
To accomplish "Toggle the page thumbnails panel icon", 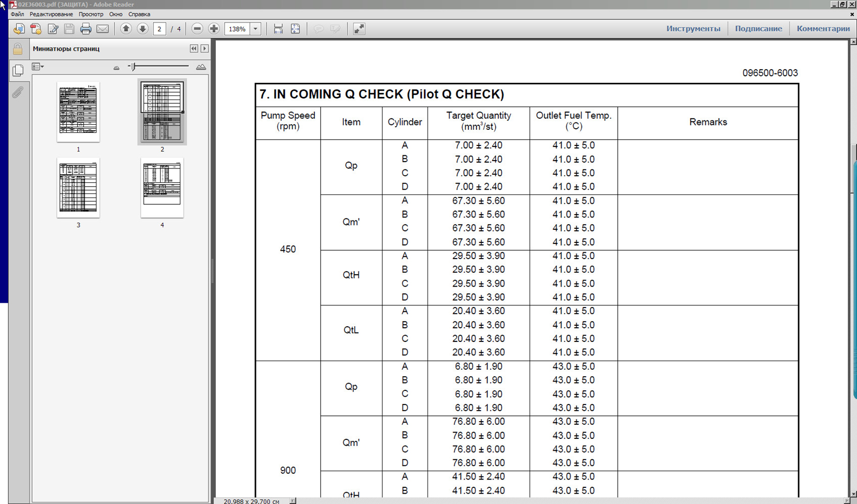I will (18, 71).
